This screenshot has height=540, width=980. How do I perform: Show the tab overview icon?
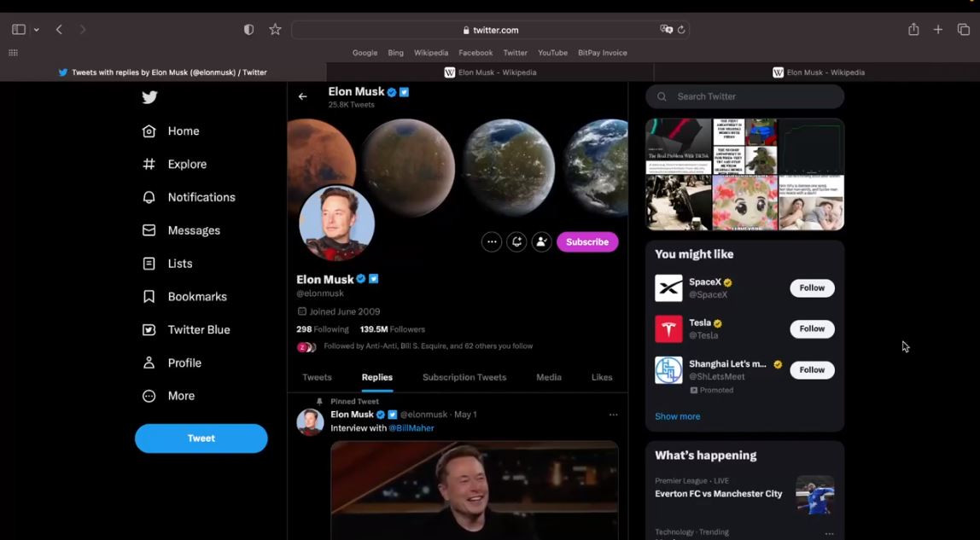click(964, 29)
